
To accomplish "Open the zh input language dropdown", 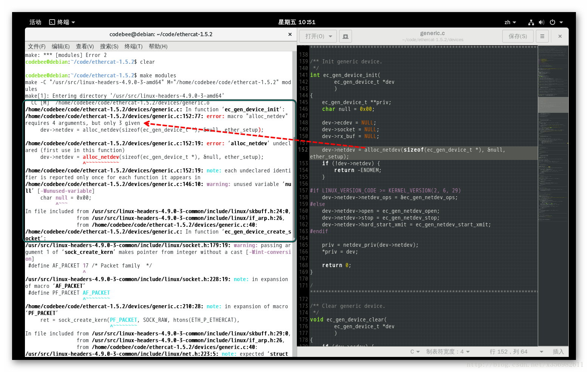I will point(510,22).
